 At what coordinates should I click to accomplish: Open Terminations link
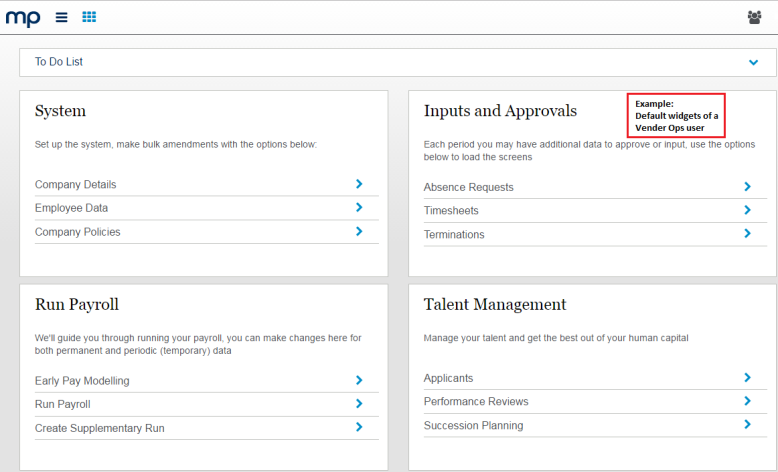(x=454, y=234)
